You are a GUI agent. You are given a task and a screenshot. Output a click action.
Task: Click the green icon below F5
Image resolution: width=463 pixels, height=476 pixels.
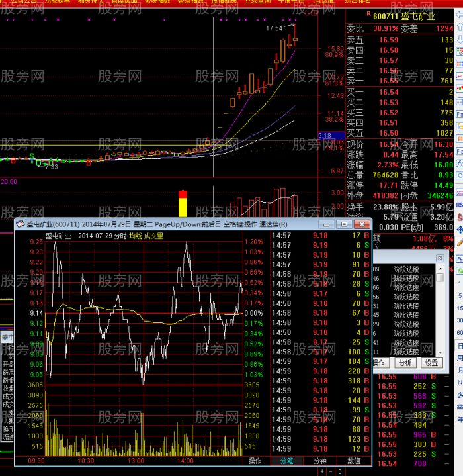coord(460,271)
